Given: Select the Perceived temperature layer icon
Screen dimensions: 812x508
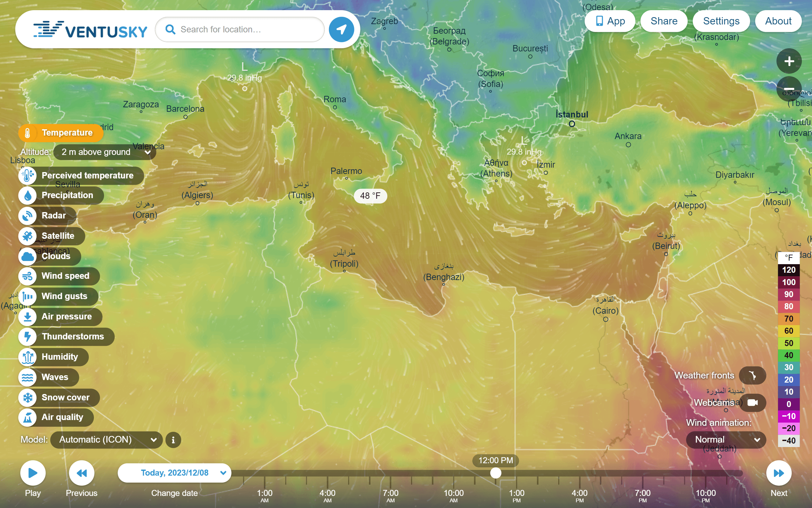Looking at the screenshot, I should [28, 175].
